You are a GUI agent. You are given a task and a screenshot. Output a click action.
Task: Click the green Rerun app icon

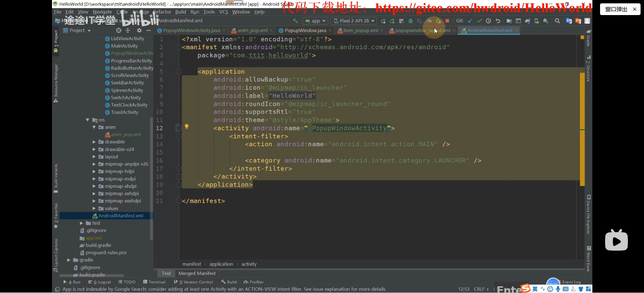pos(383,21)
